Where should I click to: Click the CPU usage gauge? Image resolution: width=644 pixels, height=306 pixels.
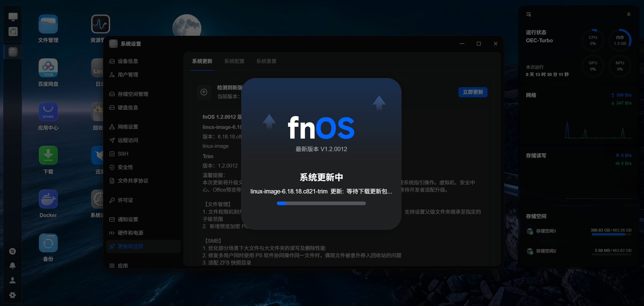[x=593, y=40]
